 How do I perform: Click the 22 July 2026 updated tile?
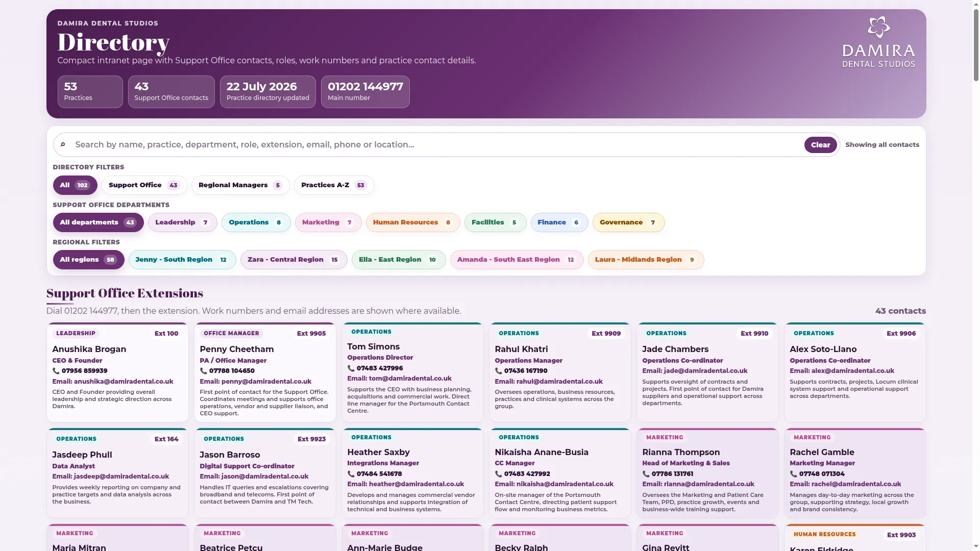click(x=268, y=92)
